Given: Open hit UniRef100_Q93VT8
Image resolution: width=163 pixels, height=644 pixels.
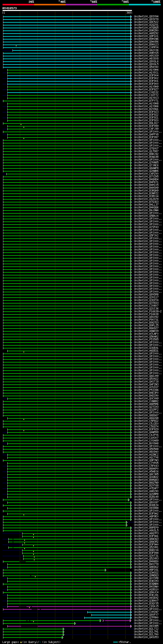Looking at the screenshot, I should [x=146, y=19].
